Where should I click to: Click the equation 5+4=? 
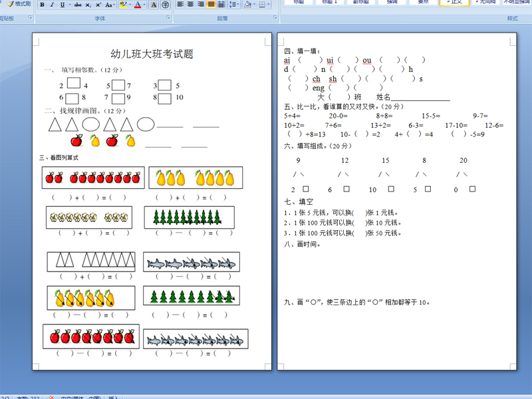tap(293, 116)
